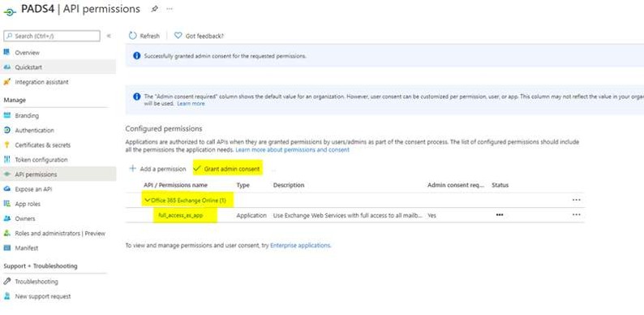
Task: Click the Application type cell
Action: click(251, 215)
